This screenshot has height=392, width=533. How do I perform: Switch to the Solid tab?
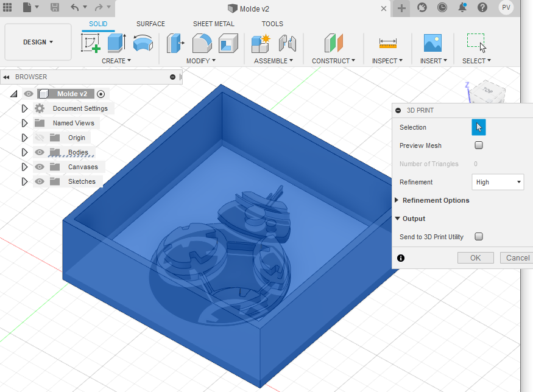coord(98,24)
